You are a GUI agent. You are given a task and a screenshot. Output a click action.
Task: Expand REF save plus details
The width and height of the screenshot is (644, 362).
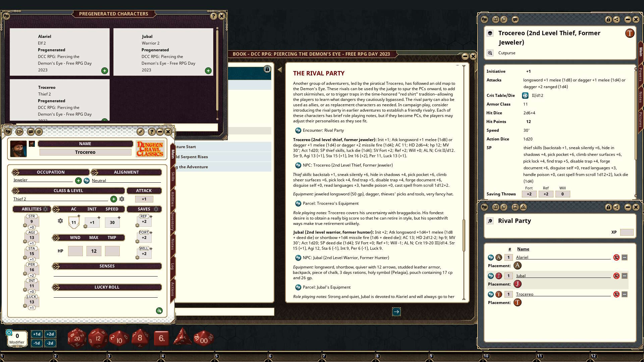[151, 217]
